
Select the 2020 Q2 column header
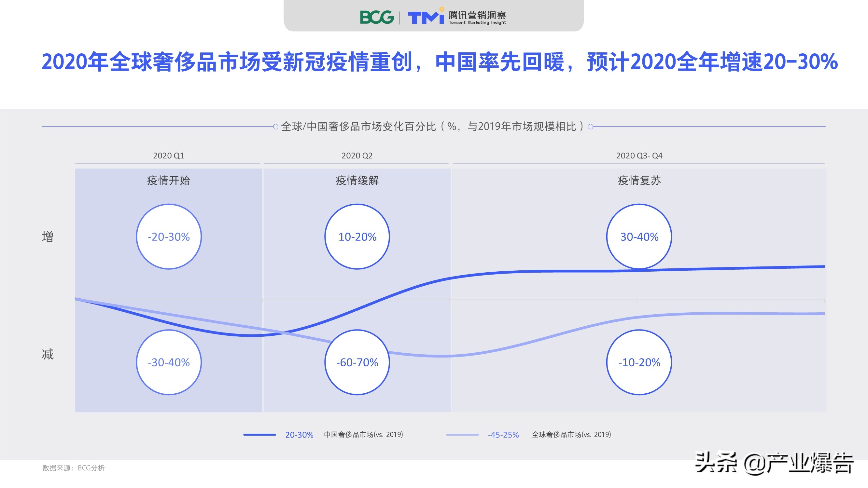pyautogui.click(x=357, y=156)
